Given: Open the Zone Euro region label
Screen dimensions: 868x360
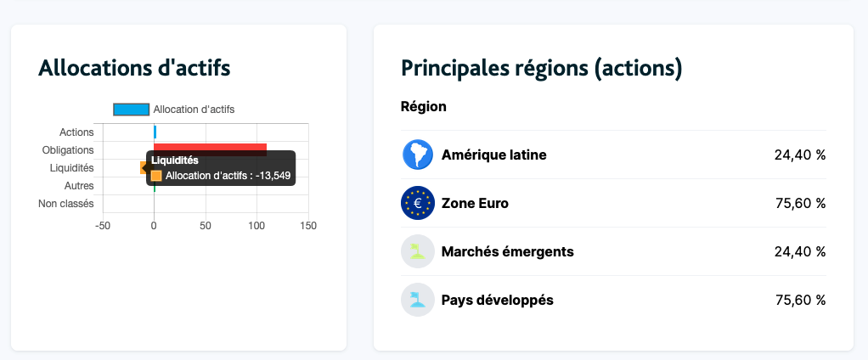Looking at the screenshot, I should [475, 203].
